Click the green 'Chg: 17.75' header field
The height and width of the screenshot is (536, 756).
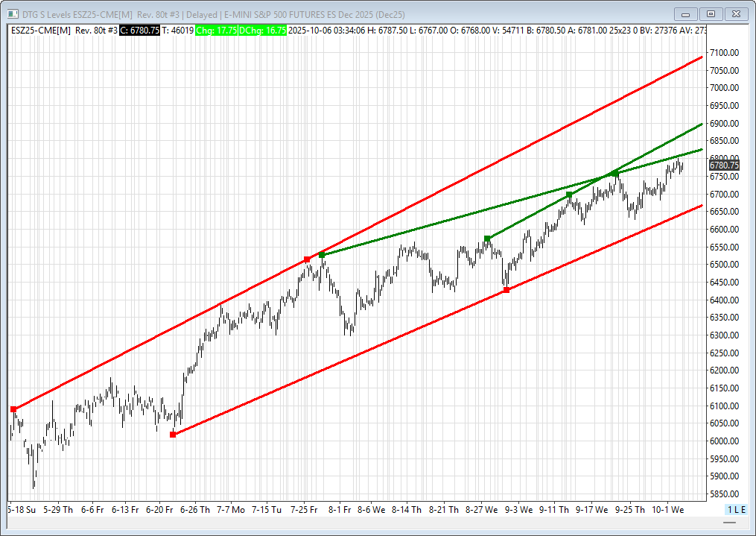coord(216,30)
